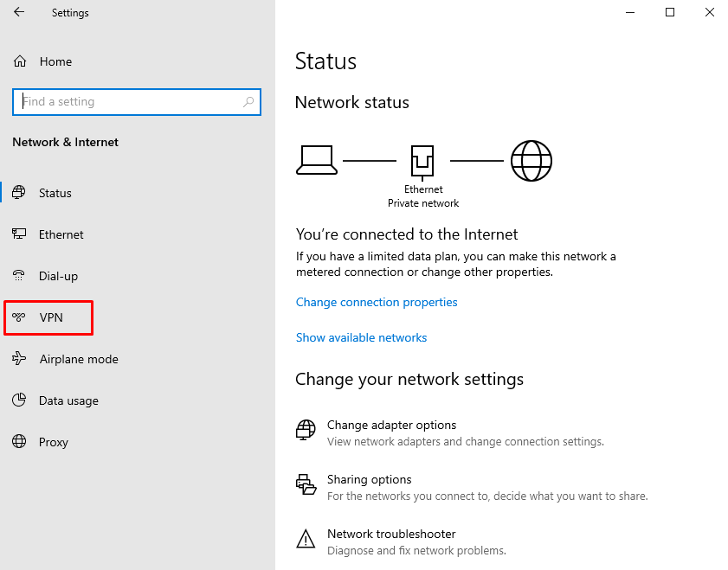Focus the Find a setting field
The image size is (728, 570).
tap(137, 101)
